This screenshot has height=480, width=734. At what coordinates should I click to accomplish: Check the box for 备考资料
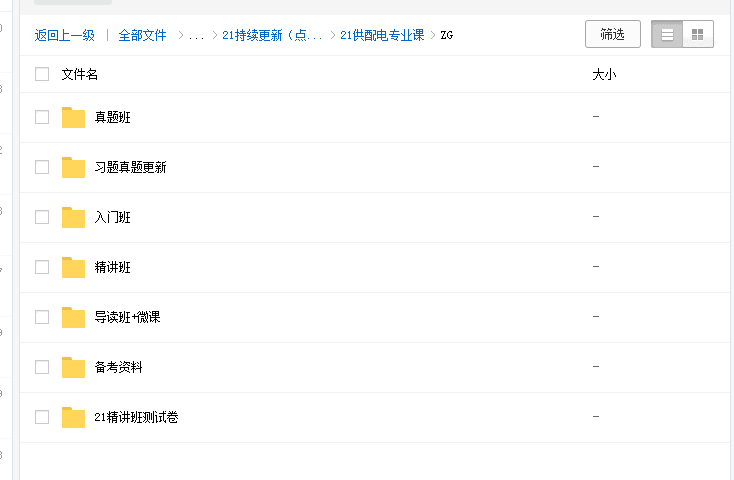42,367
